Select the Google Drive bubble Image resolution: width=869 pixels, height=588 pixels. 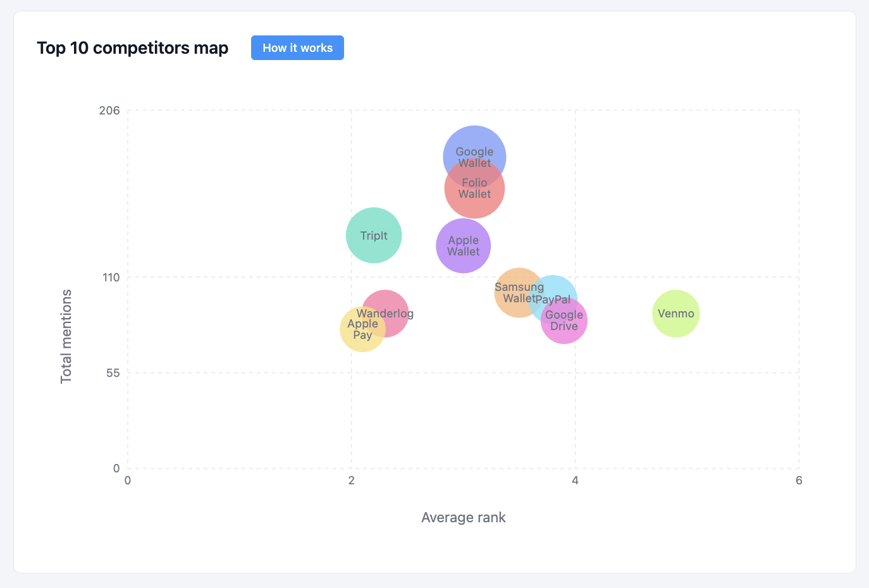(564, 320)
